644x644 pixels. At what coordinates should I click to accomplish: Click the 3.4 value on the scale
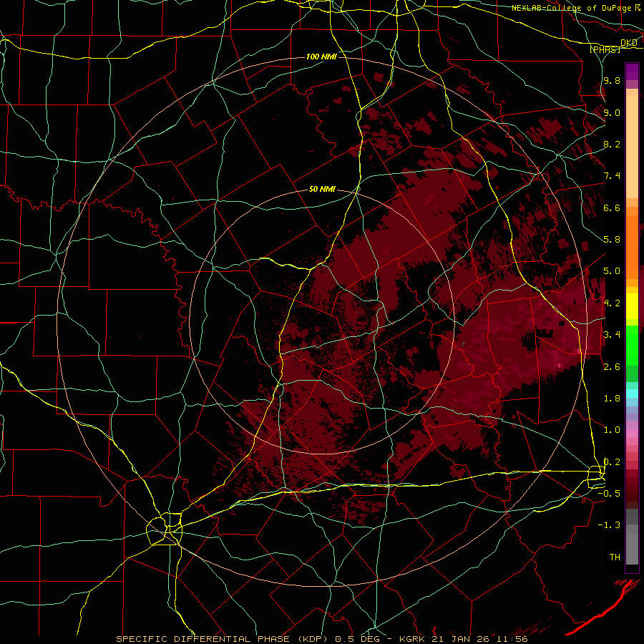coord(612,335)
